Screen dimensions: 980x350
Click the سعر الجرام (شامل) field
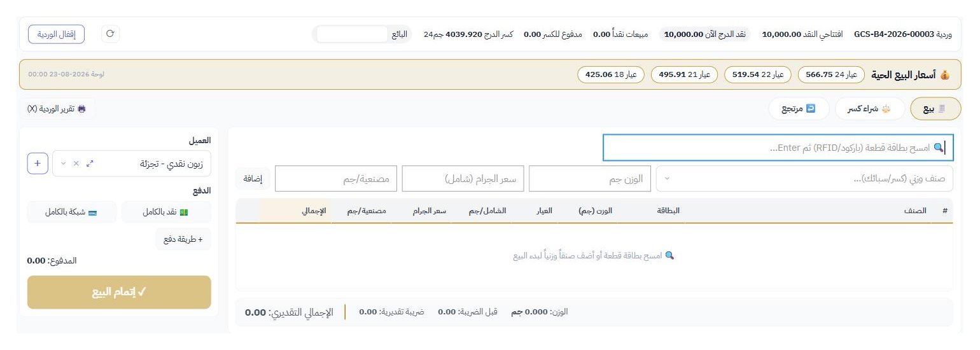tap(463, 179)
